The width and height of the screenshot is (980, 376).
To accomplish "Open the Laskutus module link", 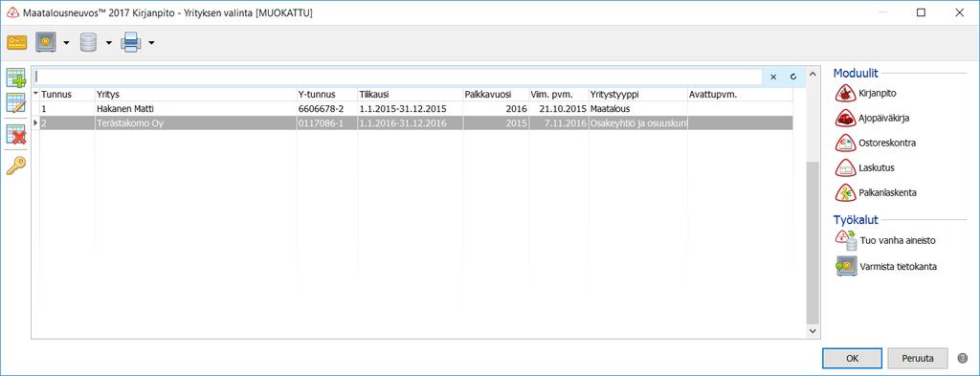I will [x=877, y=167].
